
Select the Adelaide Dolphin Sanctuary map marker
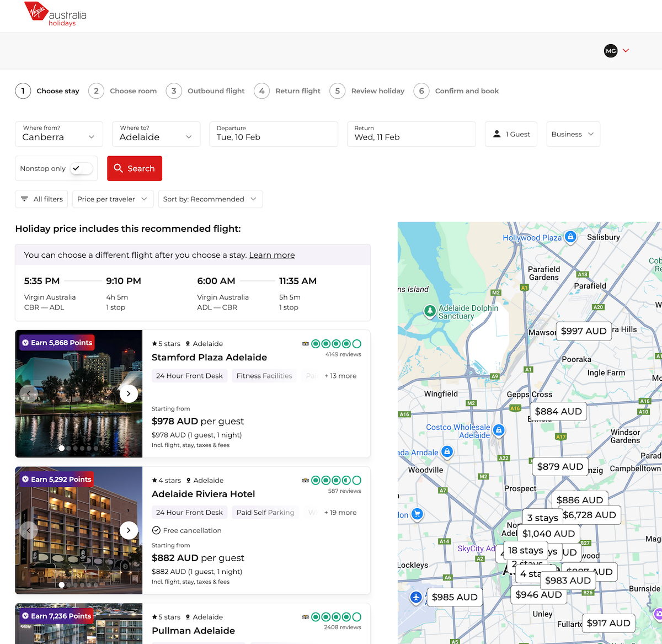pos(430,311)
